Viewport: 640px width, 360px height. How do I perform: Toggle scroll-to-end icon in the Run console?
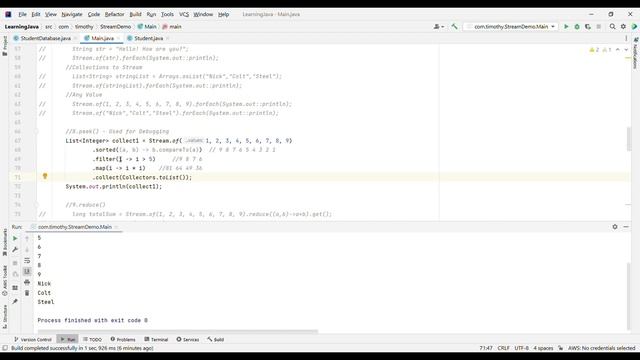[x=27, y=271]
